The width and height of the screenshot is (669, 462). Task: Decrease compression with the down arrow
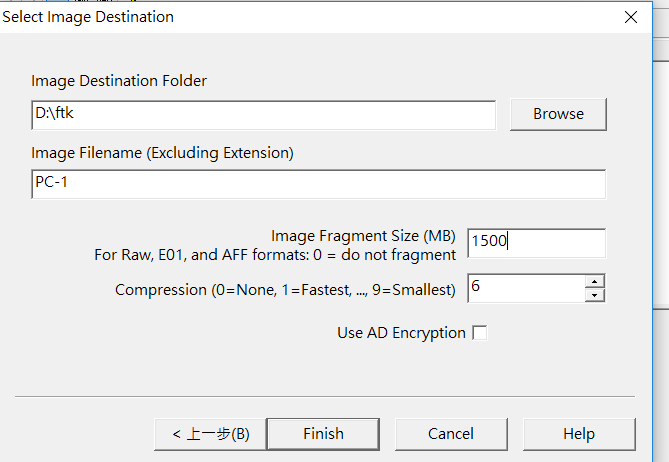tap(595, 295)
